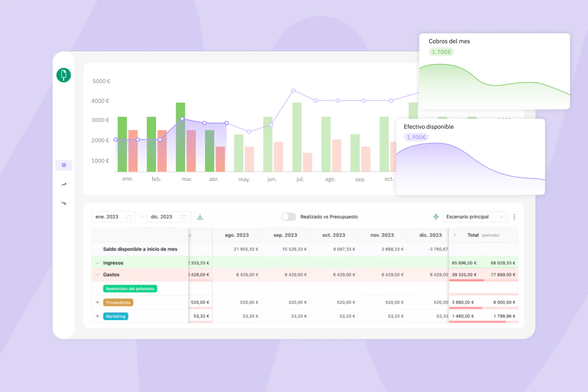Expand the Proveedores category

pyautogui.click(x=97, y=302)
